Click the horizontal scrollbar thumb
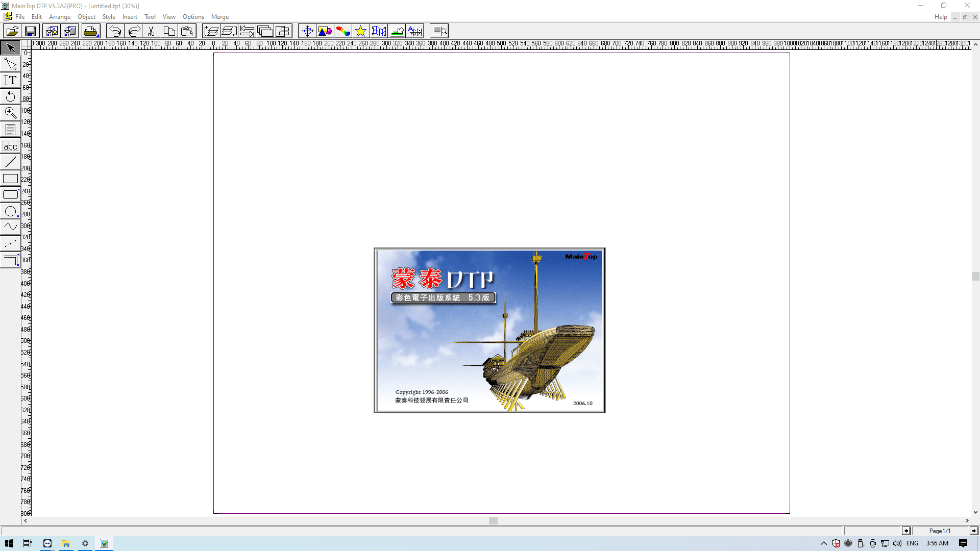This screenshot has width=980, height=551. 493,521
